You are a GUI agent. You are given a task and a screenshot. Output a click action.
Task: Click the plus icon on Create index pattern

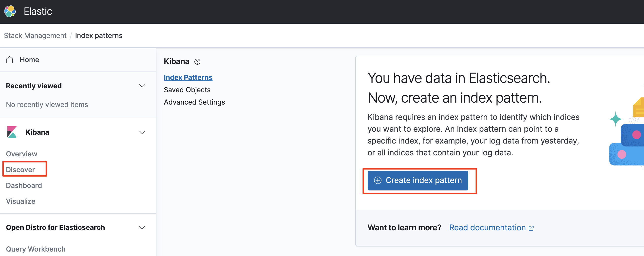pos(378,180)
